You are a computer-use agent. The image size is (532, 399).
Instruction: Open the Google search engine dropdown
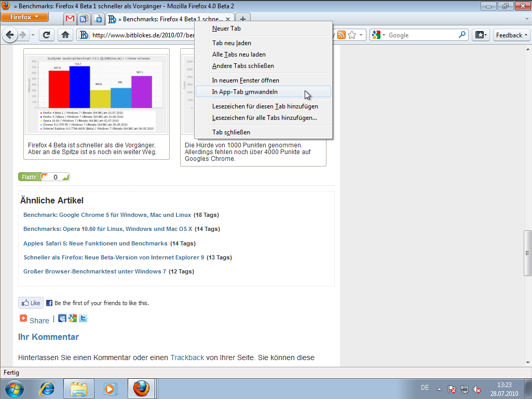(x=379, y=35)
